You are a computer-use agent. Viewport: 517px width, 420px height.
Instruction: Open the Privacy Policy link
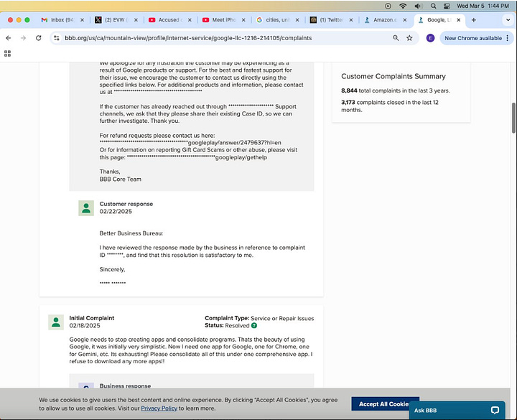(x=159, y=409)
